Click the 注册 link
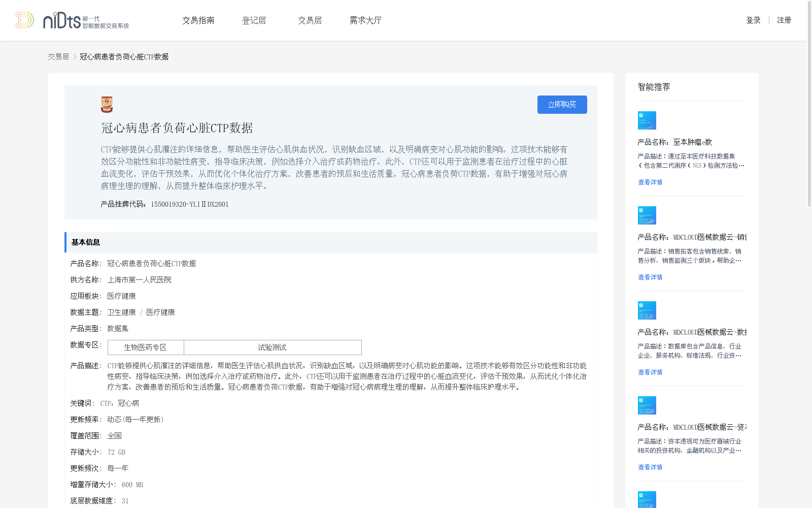This screenshot has width=812, height=508. tap(784, 20)
